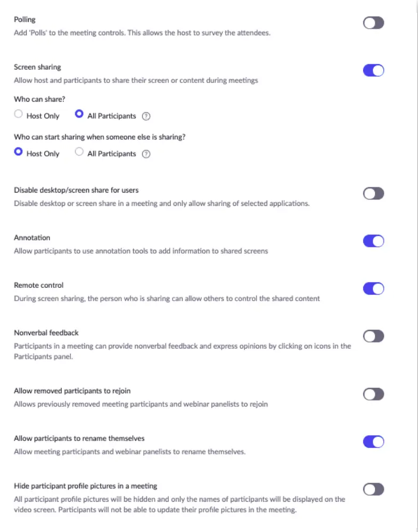Click the Screen sharing section heading
Viewport: 418px width, 532px height.
[37, 66]
